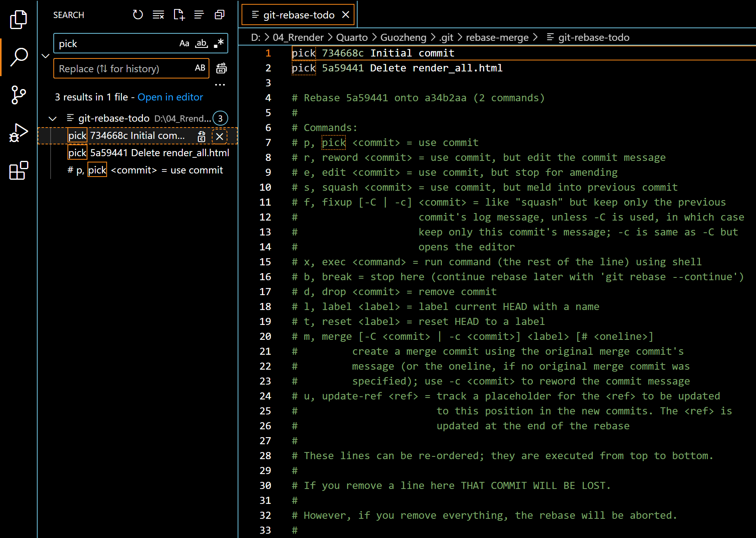Open a New Search Editor

pos(179,15)
